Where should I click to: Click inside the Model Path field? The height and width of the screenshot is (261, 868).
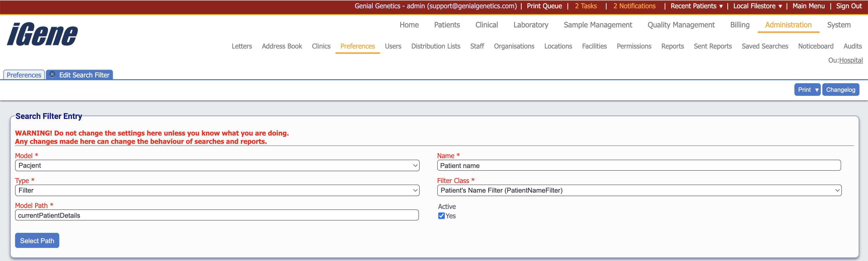(x=217, y=215)
